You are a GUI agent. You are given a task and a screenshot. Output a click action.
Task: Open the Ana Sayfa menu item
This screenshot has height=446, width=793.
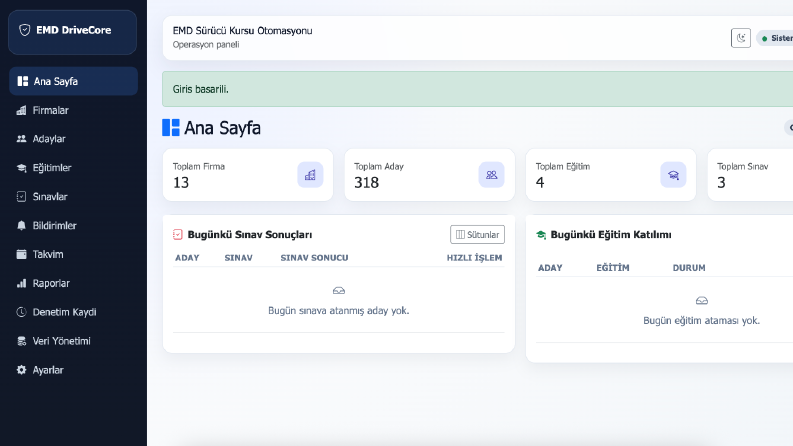[x=73, y=81]
